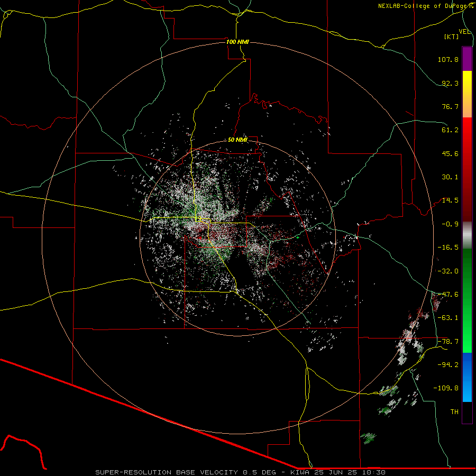Click the -32.0 scale value
The width and height of the screenshot is (476, 476).
pyautogui.click(x=448, y=271)
